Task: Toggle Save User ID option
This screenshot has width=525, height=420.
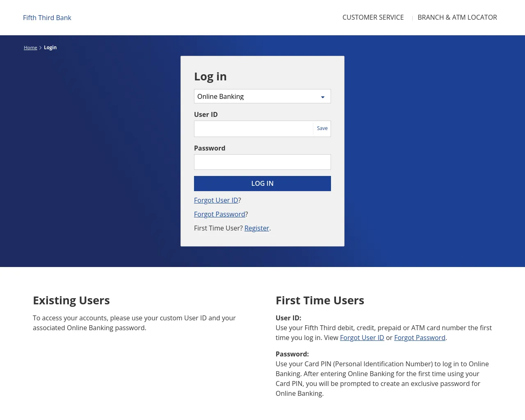Action: pos(322,128)
